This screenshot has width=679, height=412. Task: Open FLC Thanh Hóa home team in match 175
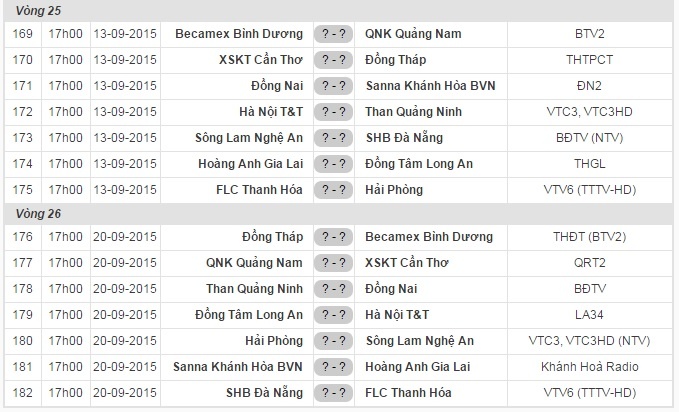(259, 189)
